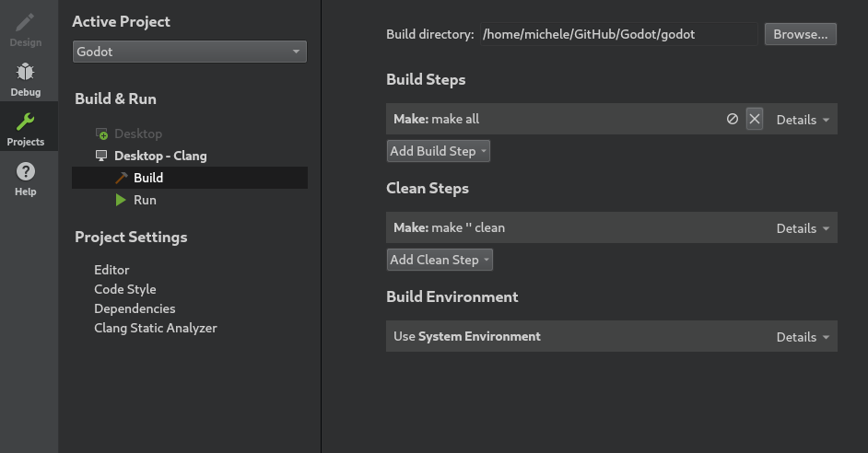Click the Build directory path field
Viewport: 868px width, 453px height.
pyautogui.click(x=617, y=34)
